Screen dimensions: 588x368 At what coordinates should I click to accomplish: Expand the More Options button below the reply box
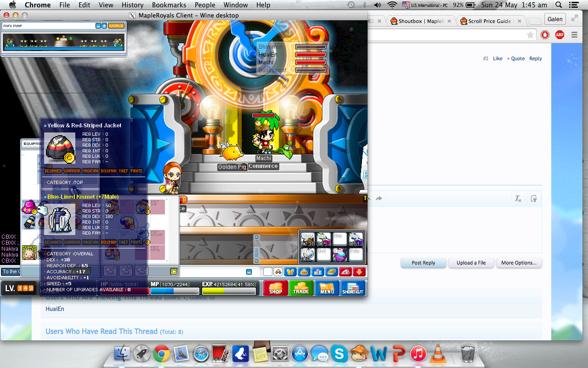(519, 263)
